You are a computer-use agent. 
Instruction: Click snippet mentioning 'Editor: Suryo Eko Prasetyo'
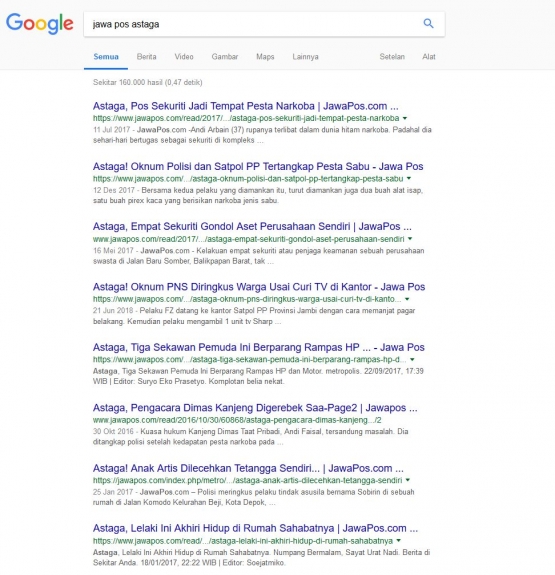coord(258,376)
